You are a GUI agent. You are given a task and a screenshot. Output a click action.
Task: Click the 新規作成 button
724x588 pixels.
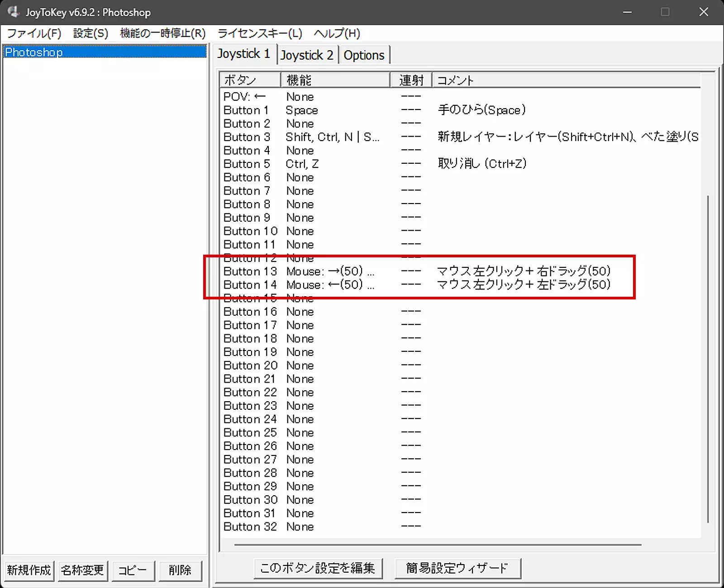pos(29,570)
